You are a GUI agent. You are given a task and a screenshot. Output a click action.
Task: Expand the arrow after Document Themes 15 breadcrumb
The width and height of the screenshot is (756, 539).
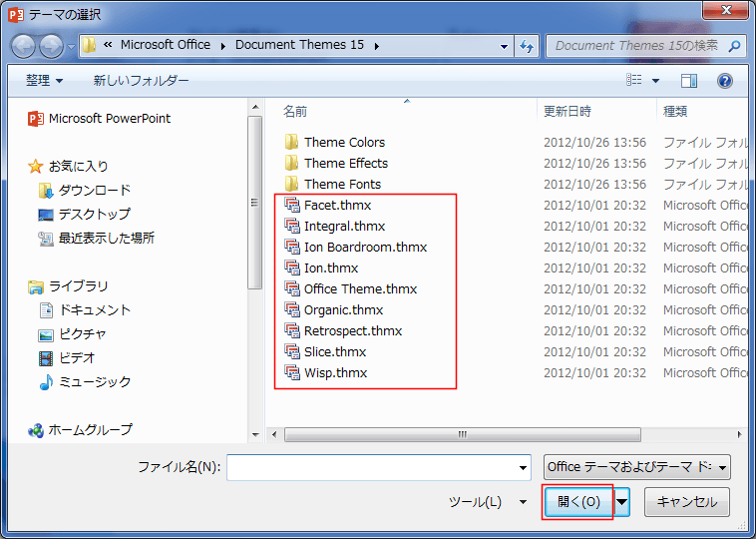click(377, 46)
